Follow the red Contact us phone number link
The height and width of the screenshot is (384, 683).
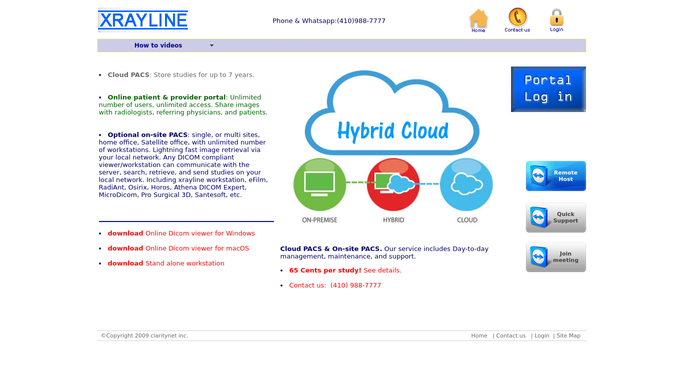[335, 286]
